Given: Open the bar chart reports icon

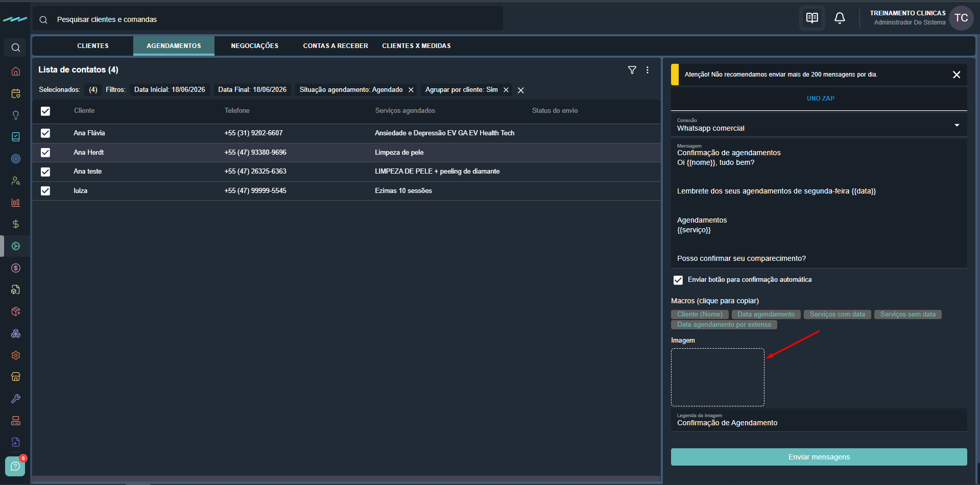Looking at the screenshot, I should [x=16, y=203].
